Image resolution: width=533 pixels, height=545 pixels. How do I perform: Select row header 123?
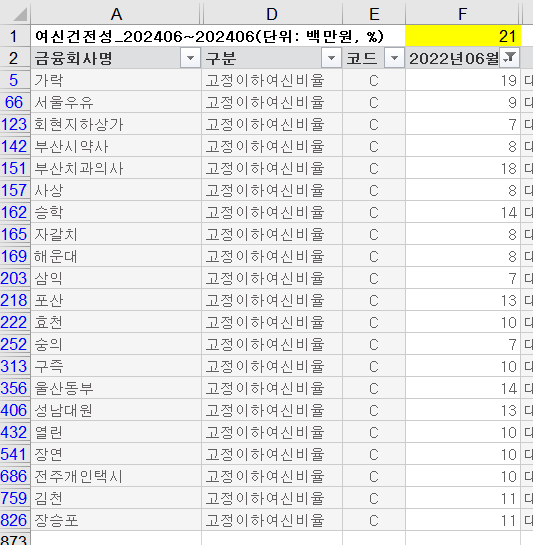[x=15, y=124]
